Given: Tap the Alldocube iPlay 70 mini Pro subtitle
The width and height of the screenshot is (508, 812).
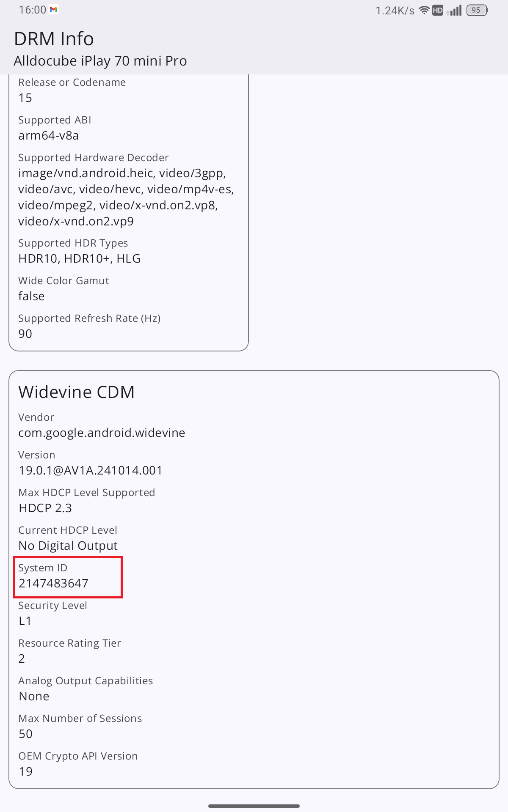Looking at the screenshot, I should coord(100,61).
